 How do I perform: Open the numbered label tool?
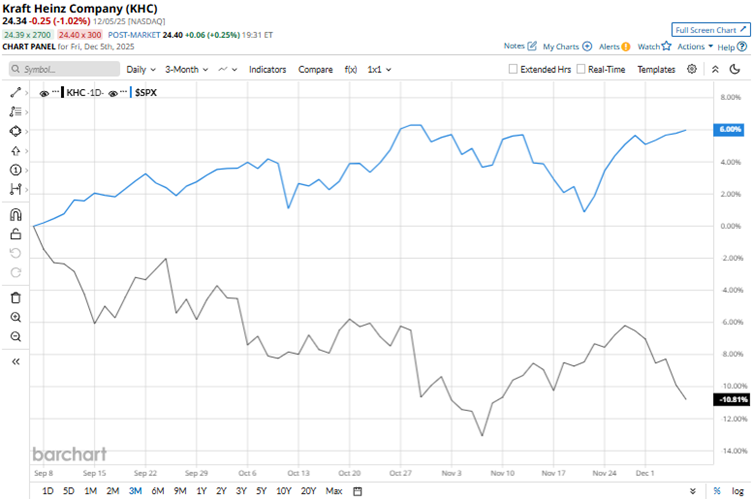[15, 170]
